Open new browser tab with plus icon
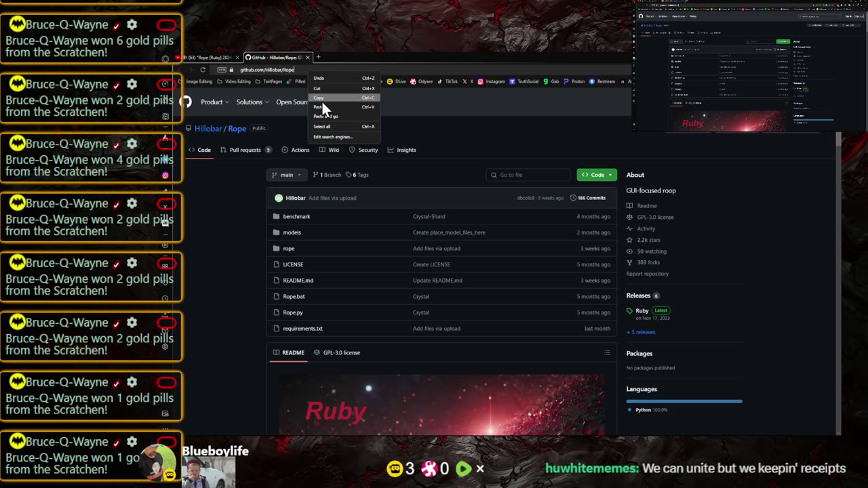The height and width of the screenshot is (488, 868). (x=318, y=57)
